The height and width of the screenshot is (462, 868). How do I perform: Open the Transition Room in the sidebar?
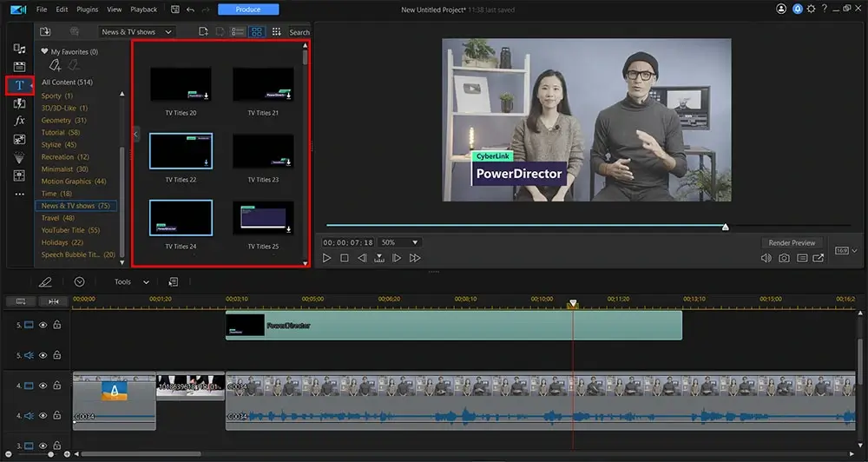pyautogui.click(x=19, y=103)
